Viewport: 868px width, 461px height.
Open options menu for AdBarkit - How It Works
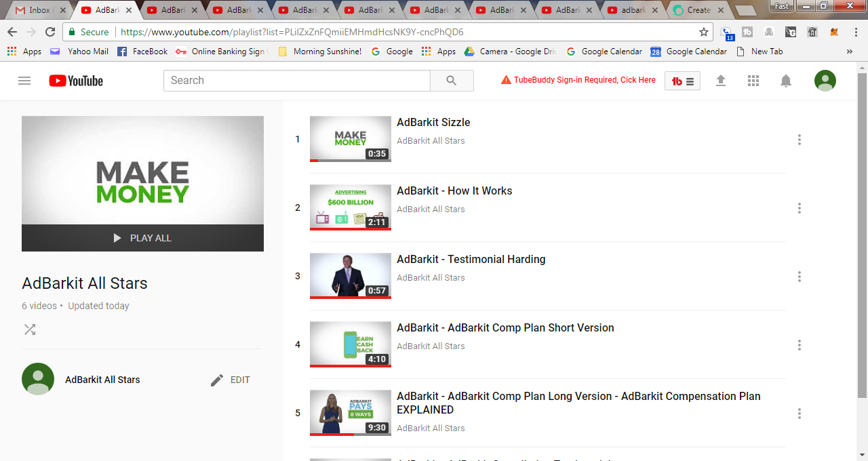pyautogui.click(x=800, y=208)
